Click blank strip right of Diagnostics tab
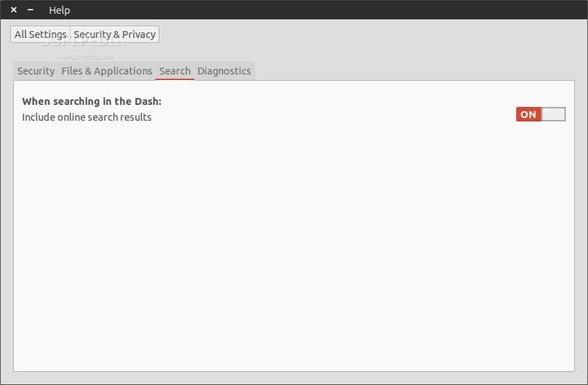 [414, 71]
